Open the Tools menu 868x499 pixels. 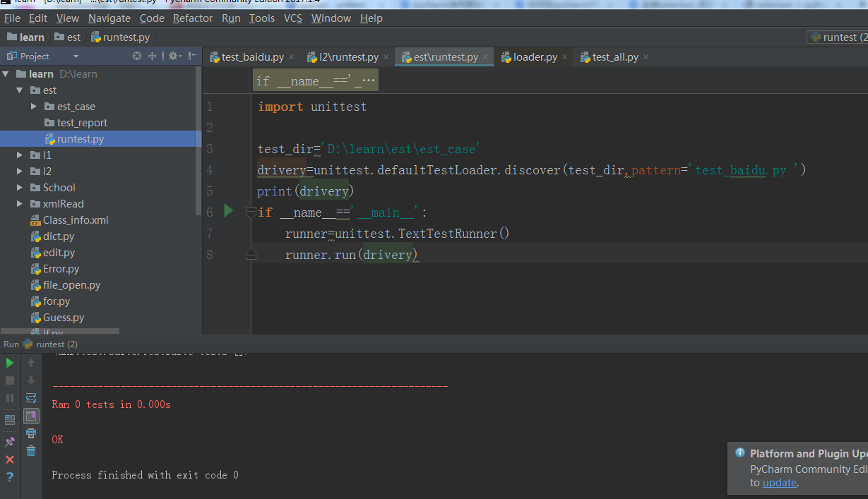coord(262,18)
